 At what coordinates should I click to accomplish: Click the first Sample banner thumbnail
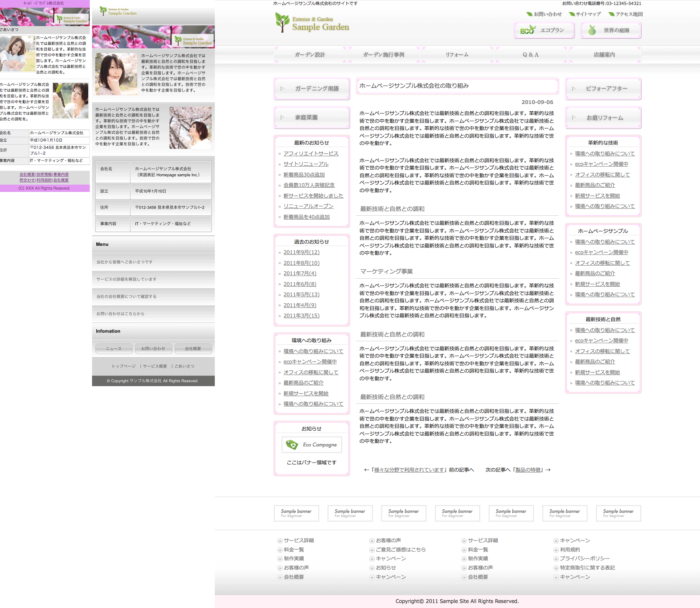click(296, 513)
